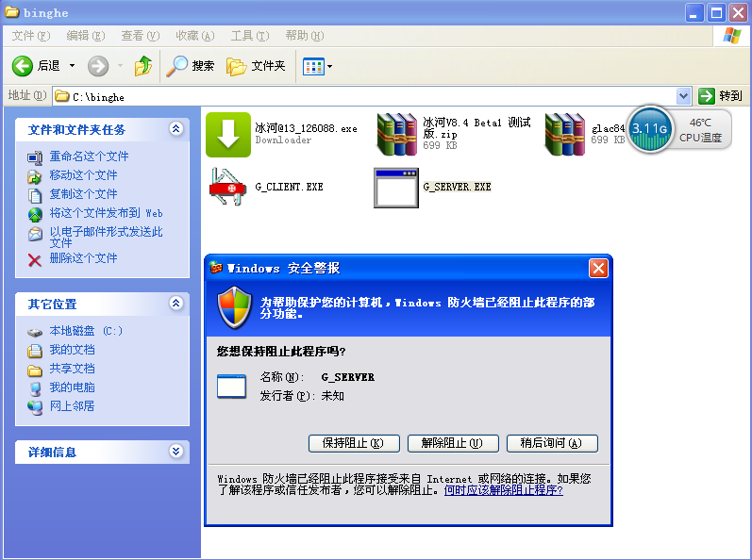Select the 冰河V8.4 Beta1 测试版.zip archive icon
Viewport: 752px width, 560px height.
coord(396,135)
